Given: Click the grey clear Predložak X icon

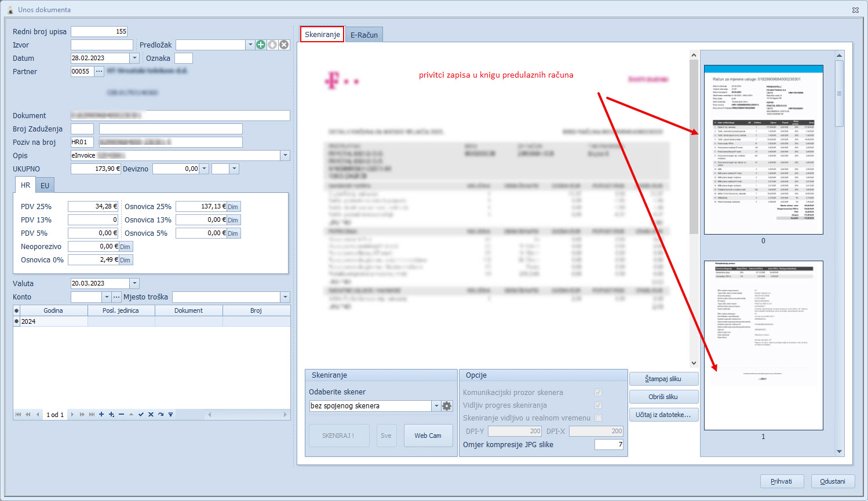Looking at the screenshot, I should 284,45.
